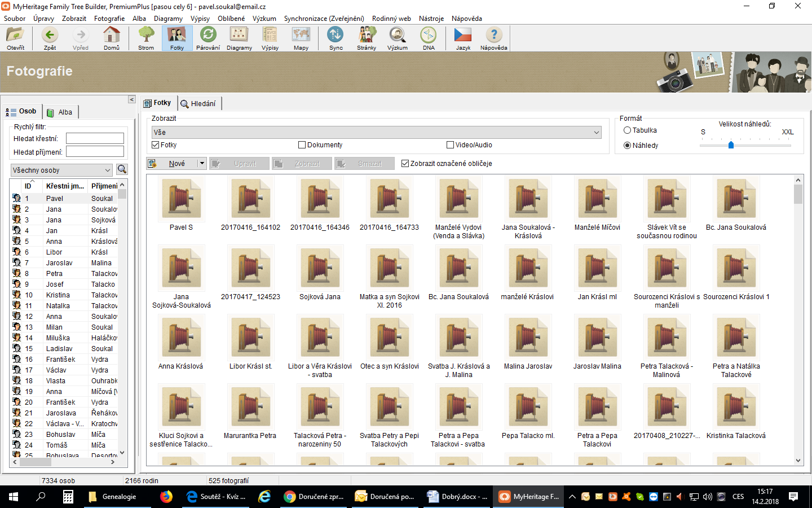The image size is (812, 508).
Task: Uncheck Zobrazit označené obličeje checkbox
Action: pos(405,164)
